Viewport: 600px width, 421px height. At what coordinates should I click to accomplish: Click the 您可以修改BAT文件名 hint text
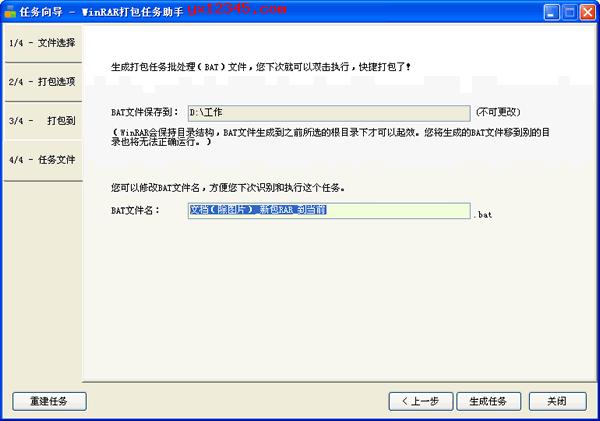[228, 188]
